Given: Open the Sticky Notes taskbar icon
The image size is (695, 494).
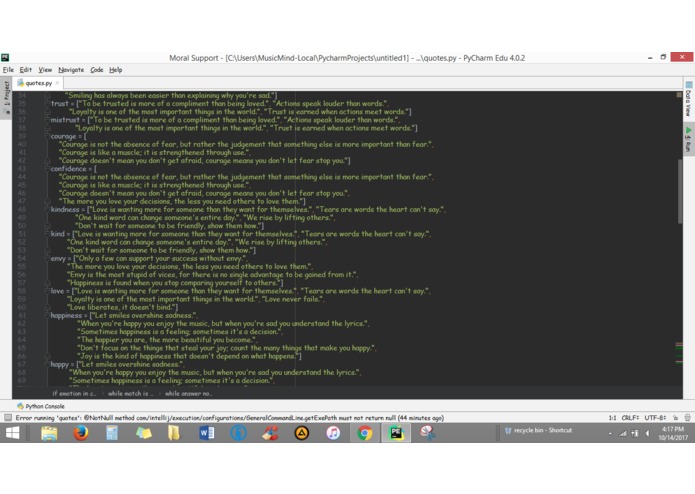Looking at the screenshot, I should [144, 433].
